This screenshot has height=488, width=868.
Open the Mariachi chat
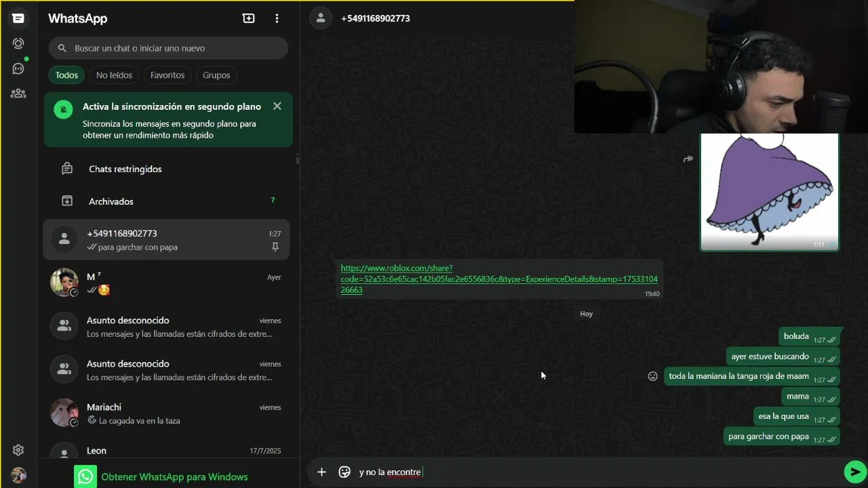tap(166, 413)
